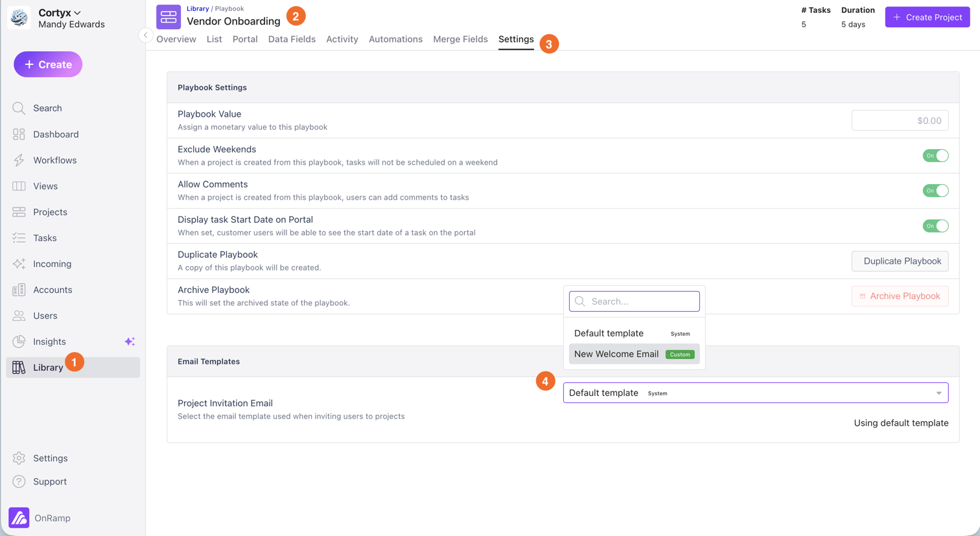Click the Incoming sparkle icon
Screen dimensions: 980x536
coord(19,264)
